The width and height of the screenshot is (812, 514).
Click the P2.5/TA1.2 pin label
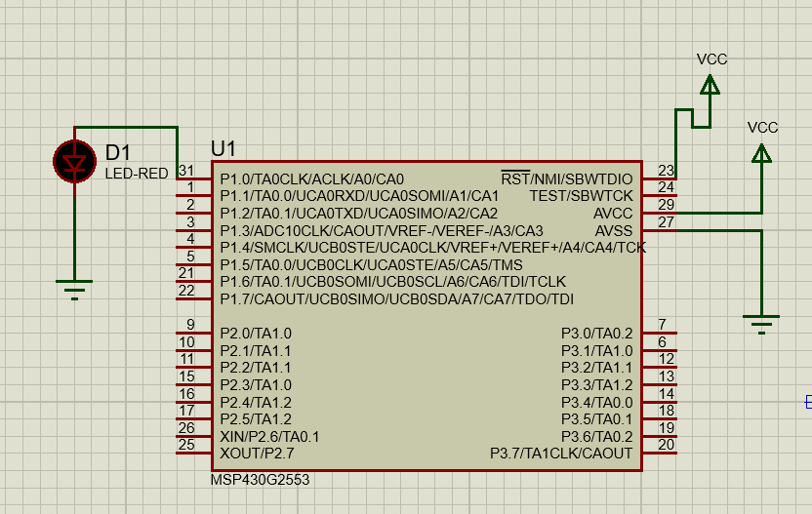[256, 419]
